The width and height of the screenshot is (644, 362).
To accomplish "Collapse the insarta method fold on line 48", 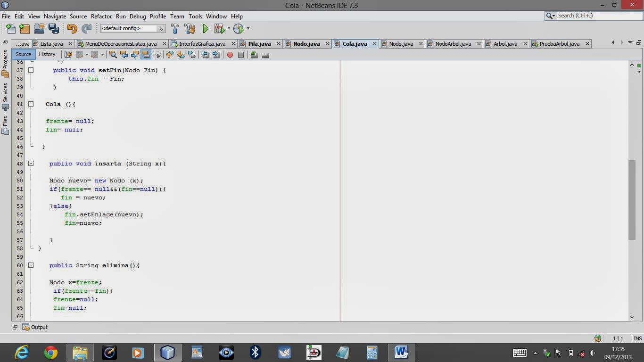I will tap(31, 164).
